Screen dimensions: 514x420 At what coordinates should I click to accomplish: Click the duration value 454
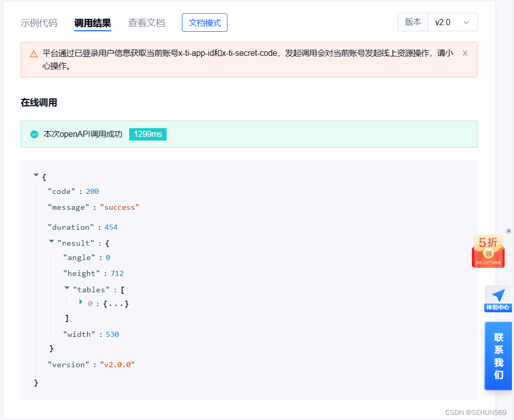pyautogui.click(x=111, y=227)
